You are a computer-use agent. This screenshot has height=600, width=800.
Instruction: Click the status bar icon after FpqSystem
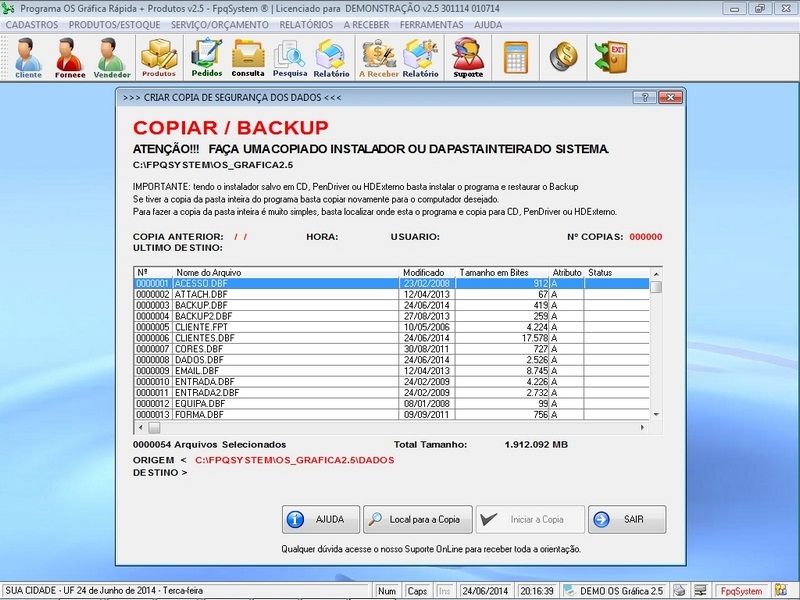pyautogui.click(x=781, y=590)
